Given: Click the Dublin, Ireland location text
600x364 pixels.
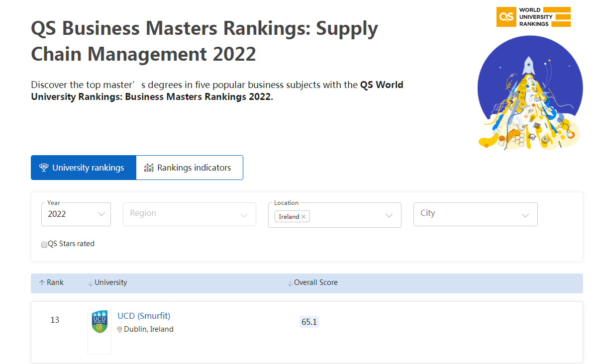Looking at the screenshot, I should point(149,329).
